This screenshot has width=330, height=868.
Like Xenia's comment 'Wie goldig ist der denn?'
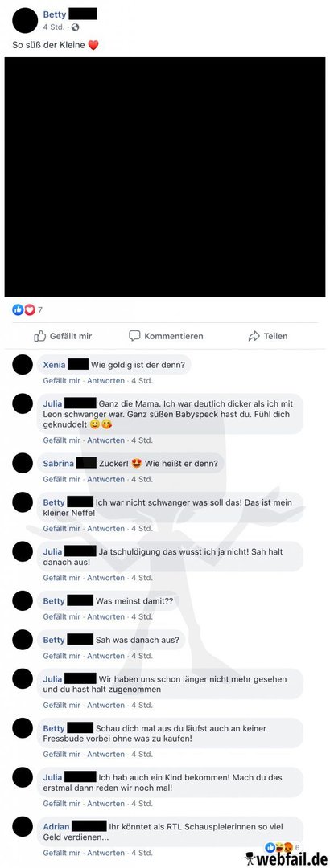pyautogui.click(x=61, y=381)
